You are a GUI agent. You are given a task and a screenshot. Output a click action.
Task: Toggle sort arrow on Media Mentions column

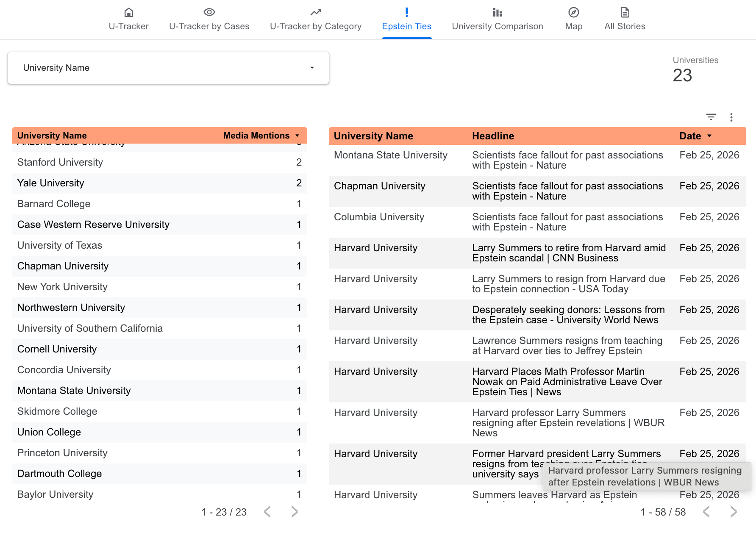297,136
